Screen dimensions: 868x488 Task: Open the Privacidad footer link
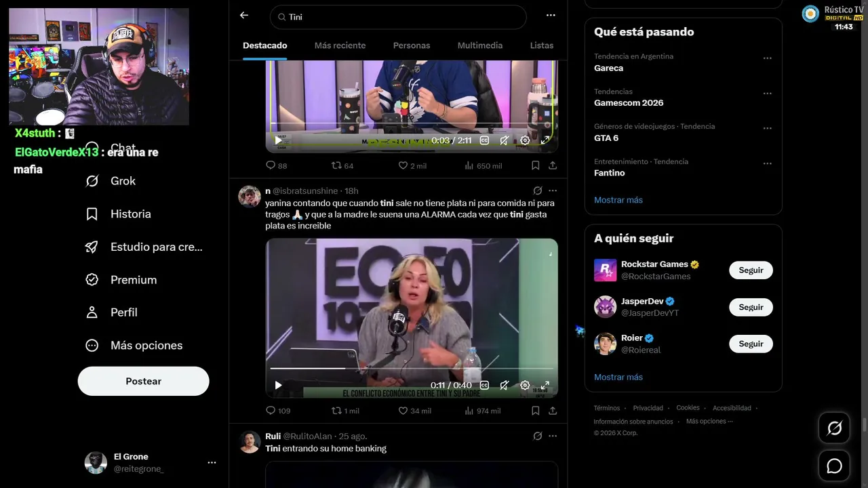click(x=648, y=408)
